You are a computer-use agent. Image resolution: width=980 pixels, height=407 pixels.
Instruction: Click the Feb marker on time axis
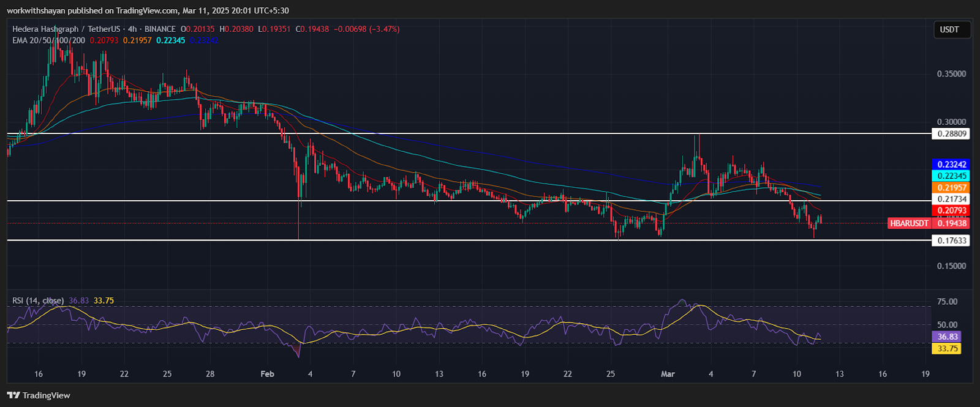[267, 374]
